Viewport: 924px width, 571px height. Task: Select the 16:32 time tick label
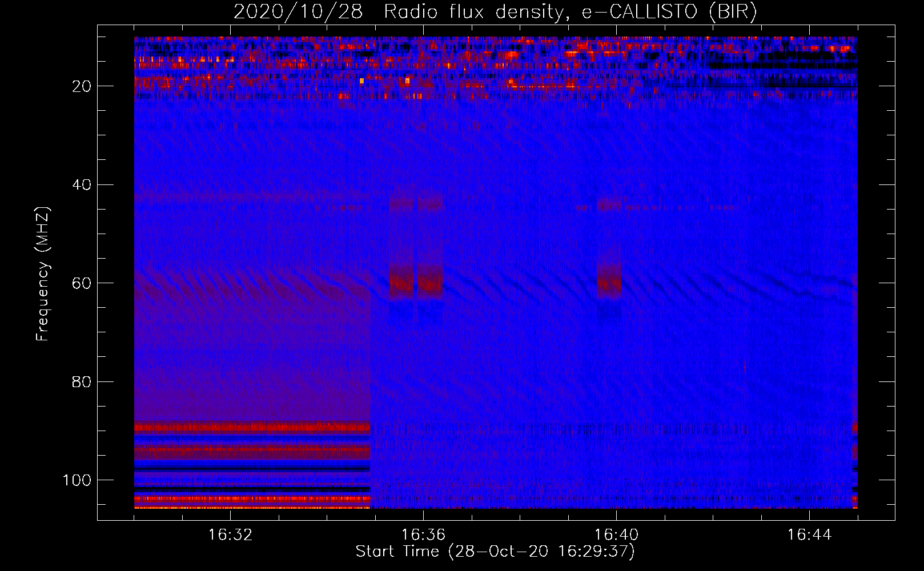[230, 535]
